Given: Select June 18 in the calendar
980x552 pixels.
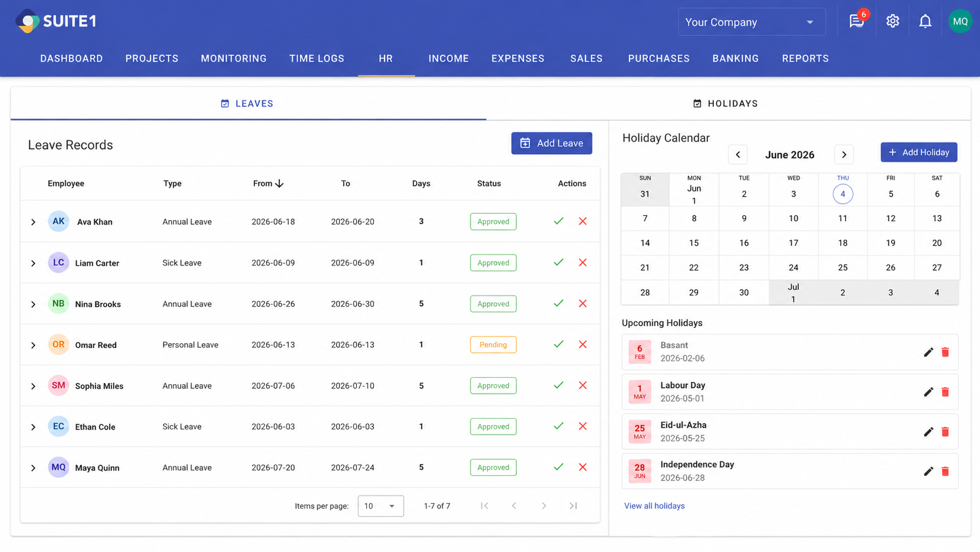Looking at the screenshot, I should pyautogui.click(x=842, y=243).
